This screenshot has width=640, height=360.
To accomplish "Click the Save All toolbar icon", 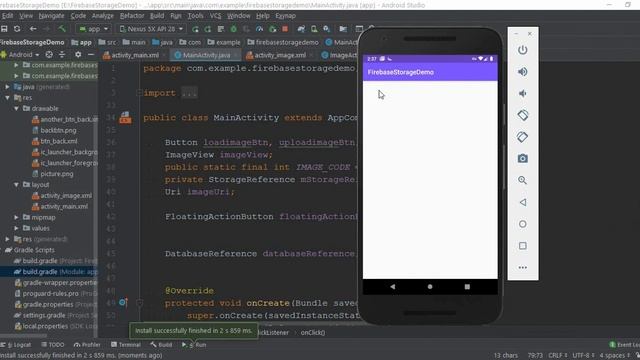I will coord(4,29).
